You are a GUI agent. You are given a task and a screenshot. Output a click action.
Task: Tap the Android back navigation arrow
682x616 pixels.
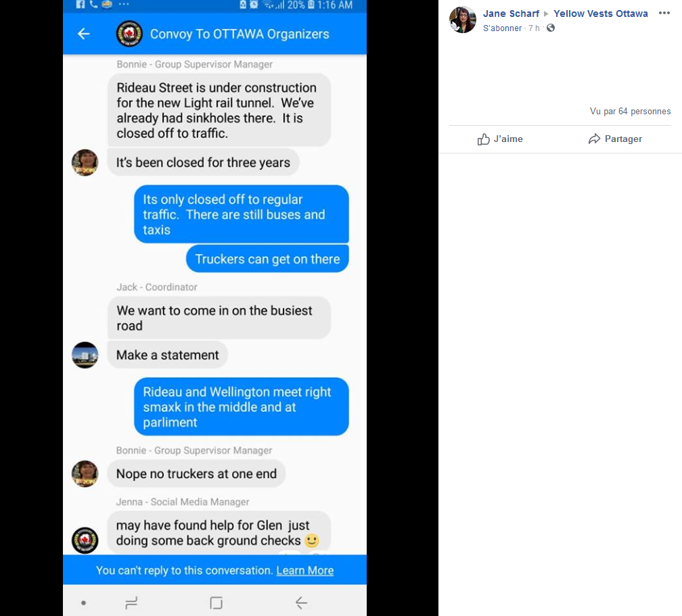point(301,602)
